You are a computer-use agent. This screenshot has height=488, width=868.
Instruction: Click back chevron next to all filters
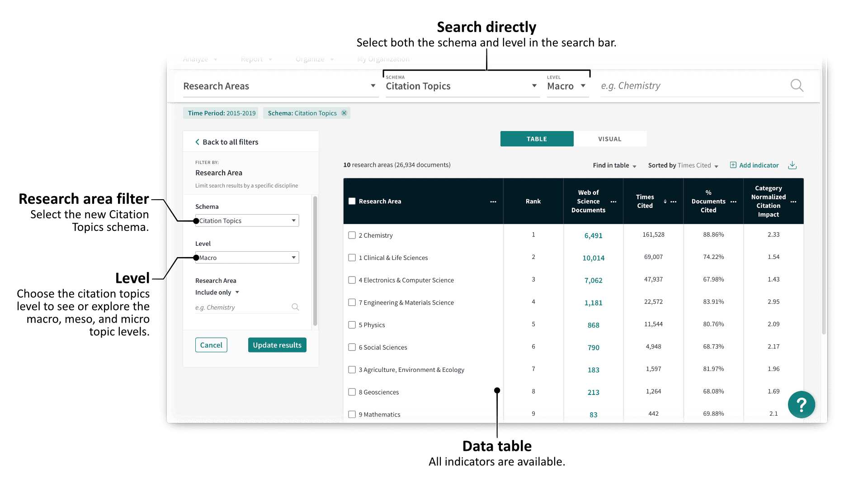click(197, 142)
